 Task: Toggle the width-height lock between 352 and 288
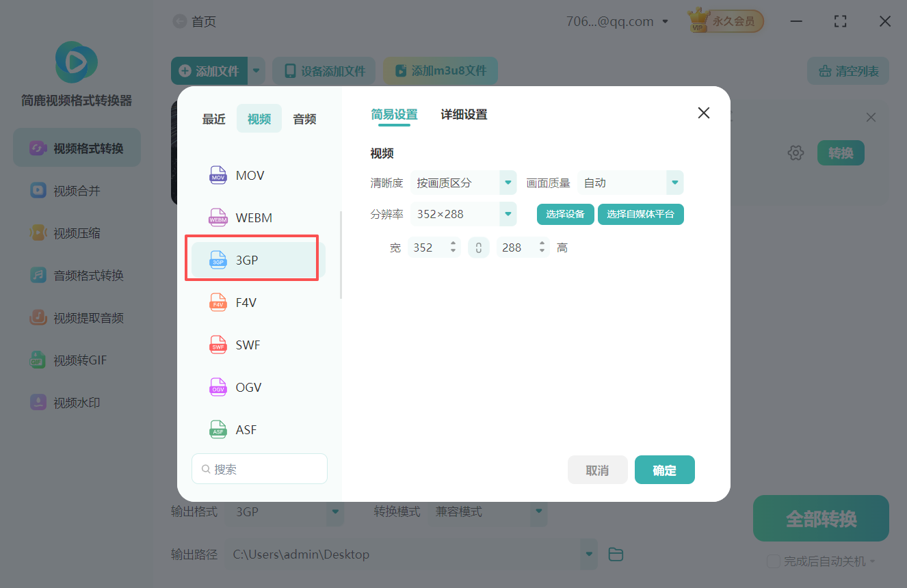[478, 247]
